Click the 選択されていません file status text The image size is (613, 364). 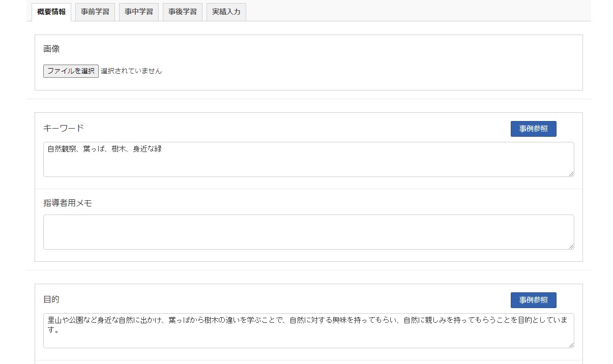click(x=131, y=71)
